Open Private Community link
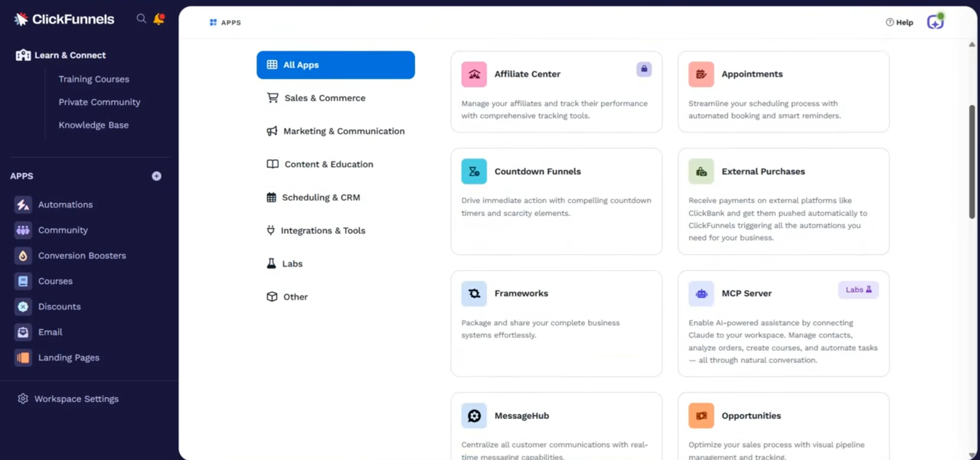The image size is (980, 460). pyautogui.click(x=100, y=102)
